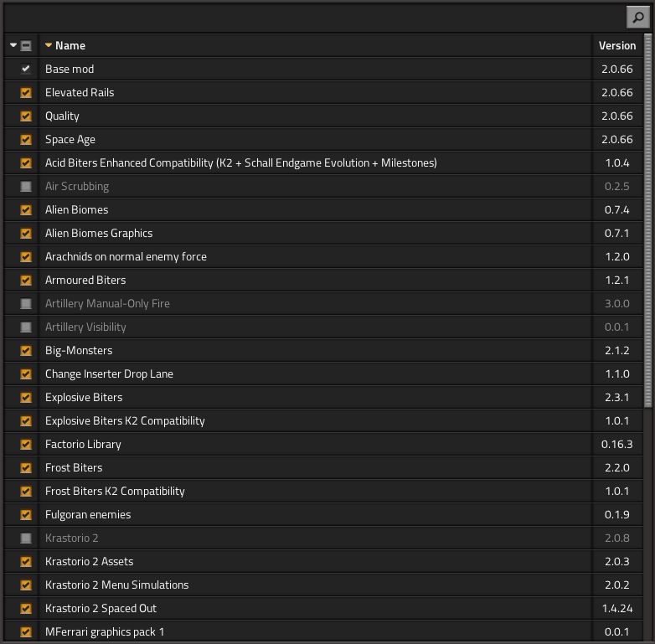Select the Krastorio 2 Spaced Out row
655x644 pixels.
[101, 609]
